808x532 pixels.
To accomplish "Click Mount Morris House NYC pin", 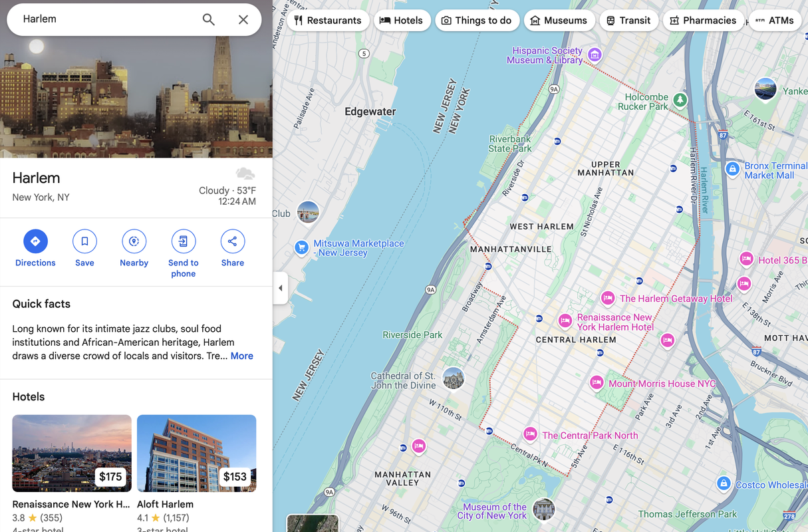I will (597, 382).
